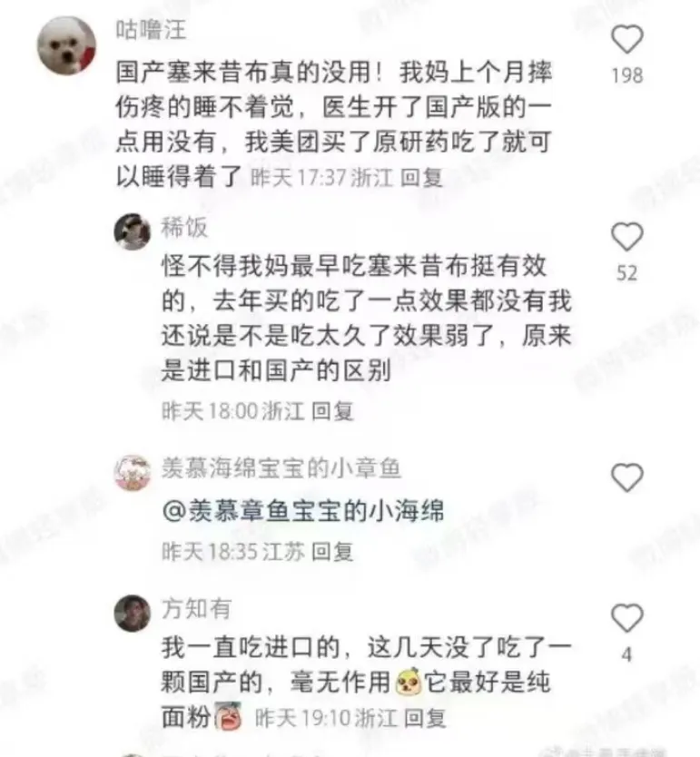Tap the crying emoji after 面粉
Image resolution: width=700 pixels, height=757 pixels.
point(227,716)
